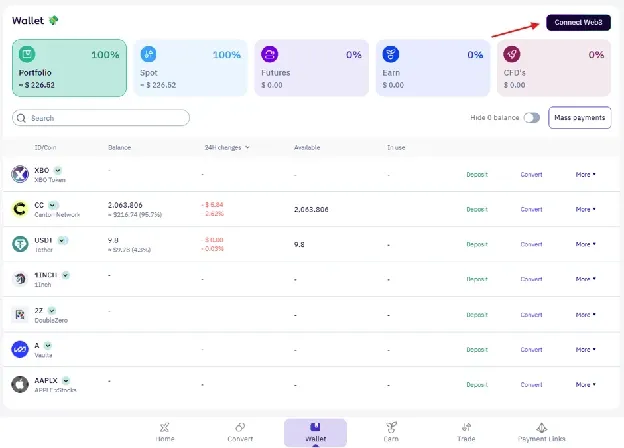Click Deposit for Vaulta
Image resolution: width=624 pixels, height=448 pixels.
[477, 349]
